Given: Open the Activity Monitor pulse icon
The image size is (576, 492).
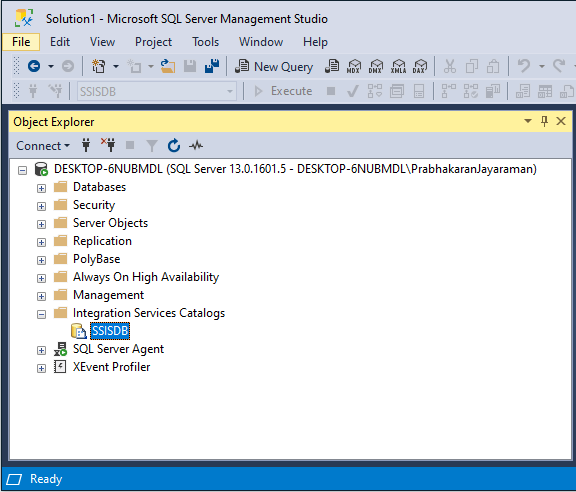Looking at the screenshot, I should pyautogui.click(x=196, y=146).
